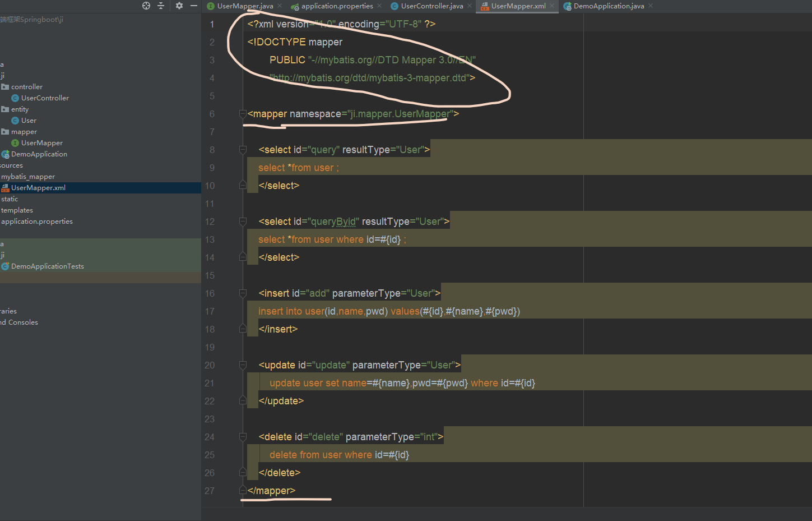Image resolution: width=812 pixels, height=521 pixels.
Task: Select the entity folder in project tree
Action: [20, 109]
